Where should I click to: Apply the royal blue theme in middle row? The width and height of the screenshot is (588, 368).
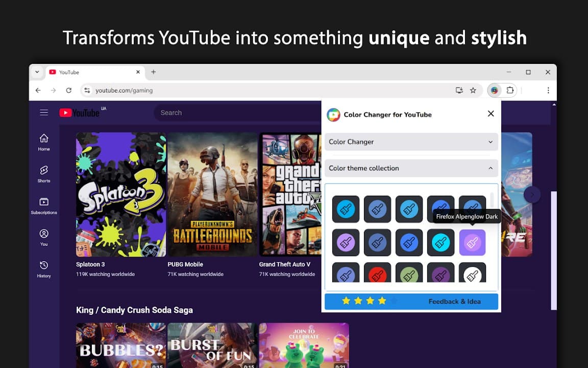click(x=409, y=243)
